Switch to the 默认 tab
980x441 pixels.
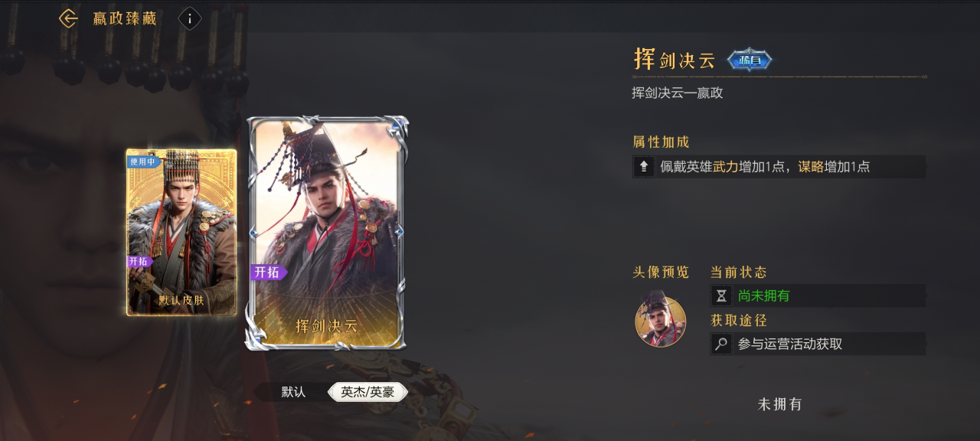coord(293,392)
